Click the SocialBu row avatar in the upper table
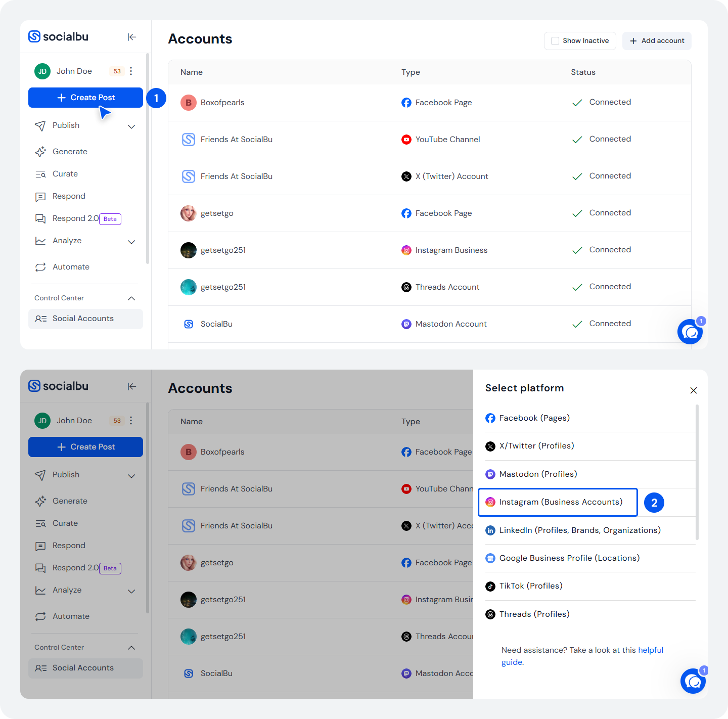The width and height of the screenshot is (728, 719). (189, 324)
